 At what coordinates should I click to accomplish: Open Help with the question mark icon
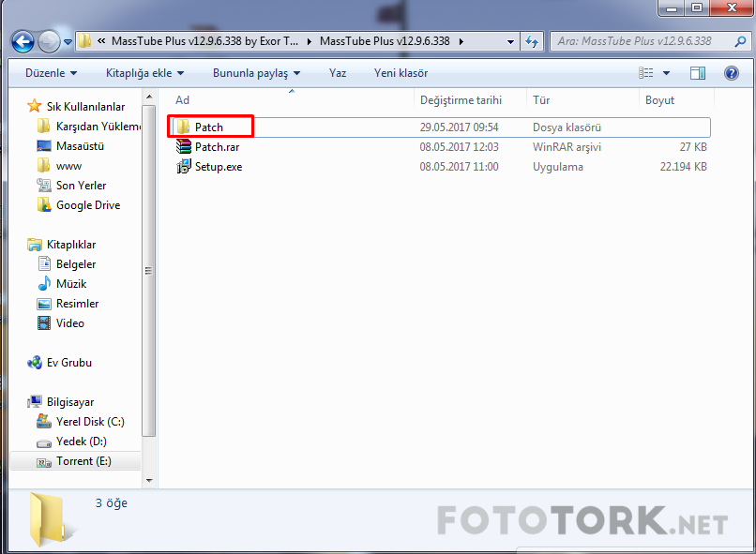(731, 73)
